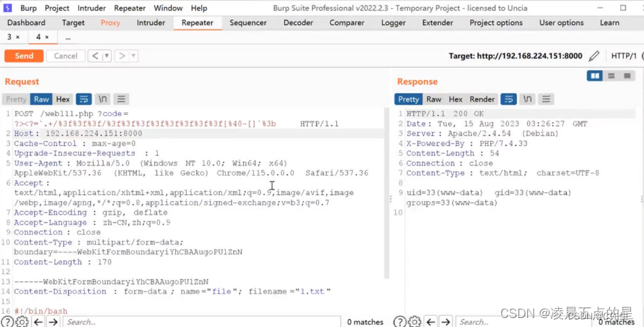This screenshot has width=644, height=327.
Task: Open the User options tab
Action: click(x=561, y=23)
